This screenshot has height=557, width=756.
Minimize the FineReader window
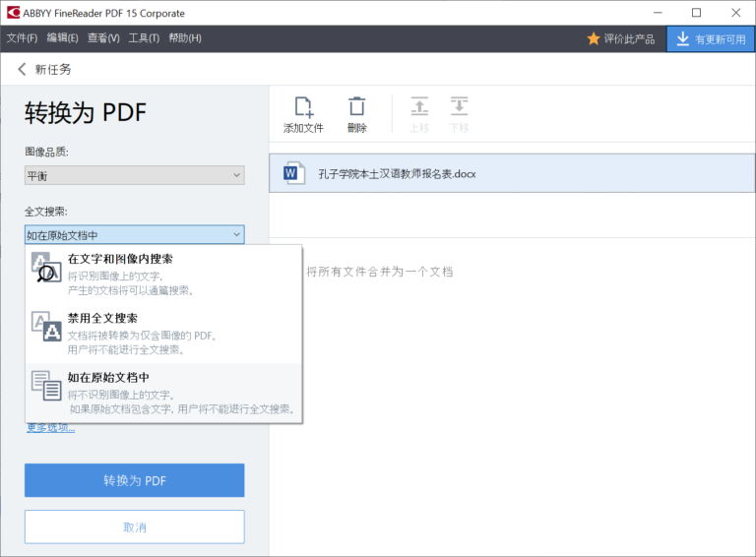pyautogui.click(x=658, y=13)
